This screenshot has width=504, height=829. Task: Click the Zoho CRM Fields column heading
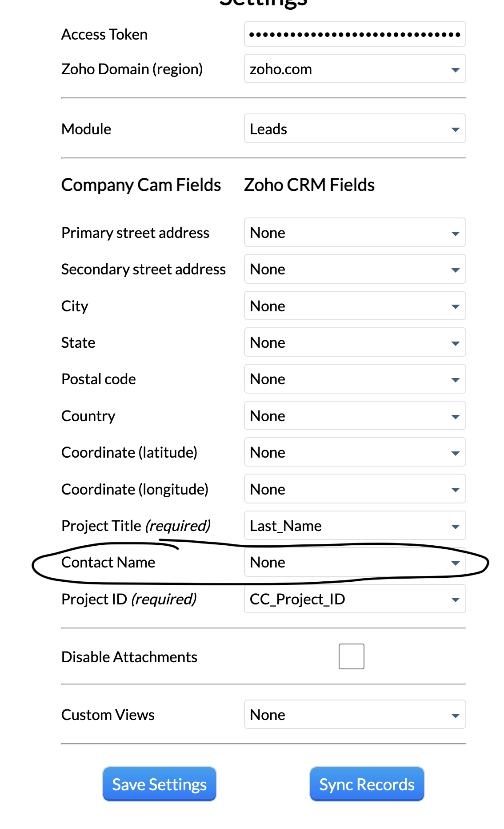point(309,185)
